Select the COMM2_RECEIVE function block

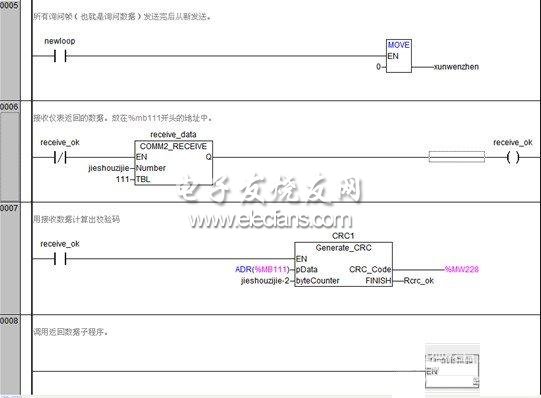[x=173, y=163]
